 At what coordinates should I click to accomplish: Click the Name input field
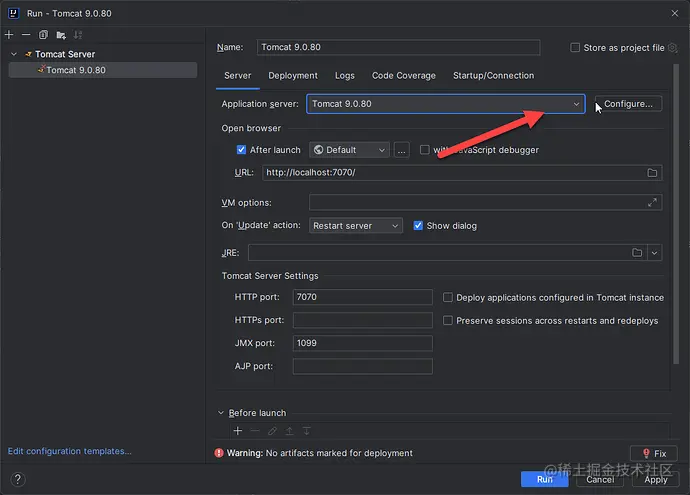pyautogui.click(x=398, y=47)
